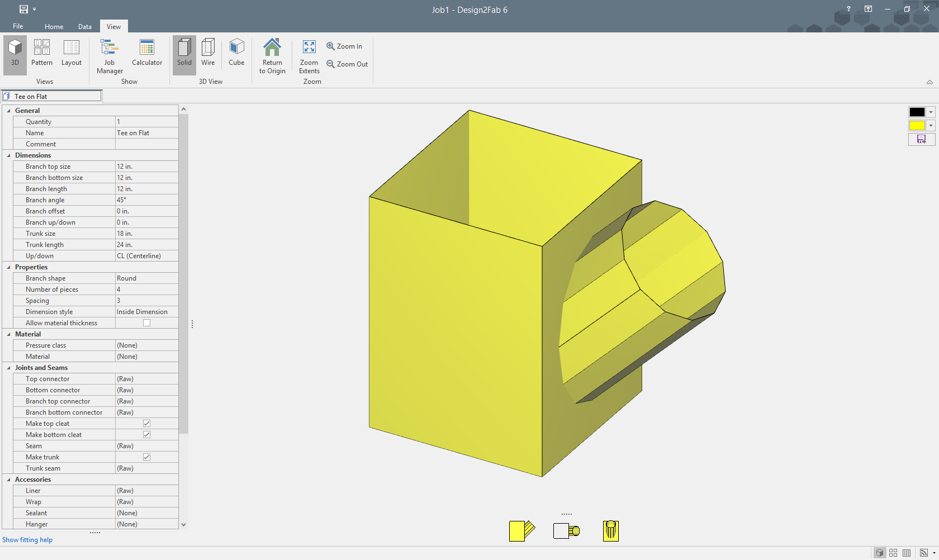The width and height of the screenshot is (939, 560).
Task: Collapse the ribbon with chevron
Action: 929,82
